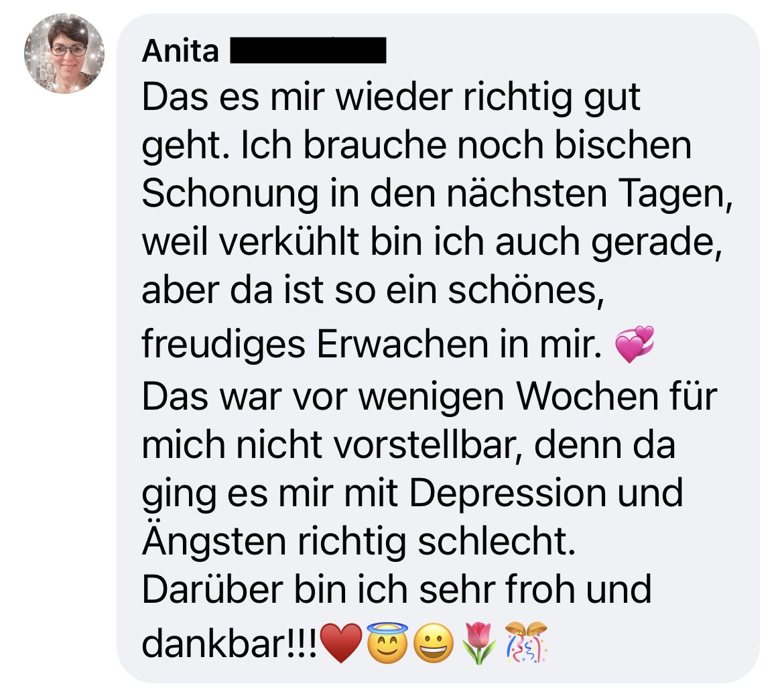This screenshot has width=784, height=696.
Task: Click the two pink hearts emoji
Action: click(x=635, y=344)
